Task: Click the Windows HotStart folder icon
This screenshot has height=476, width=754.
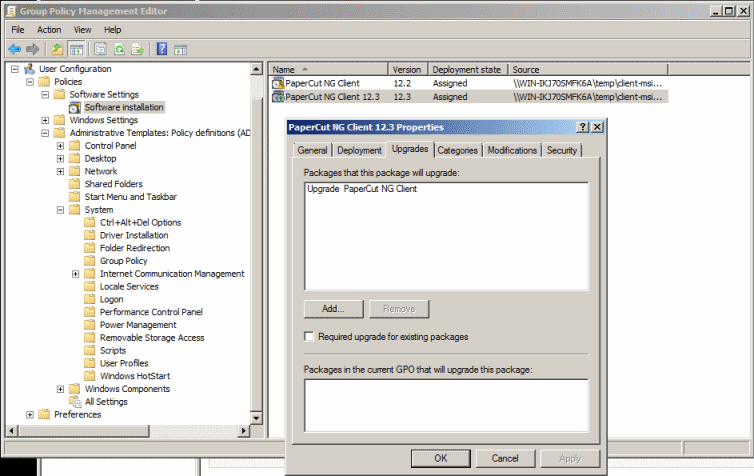Action: tap(89, 376)
